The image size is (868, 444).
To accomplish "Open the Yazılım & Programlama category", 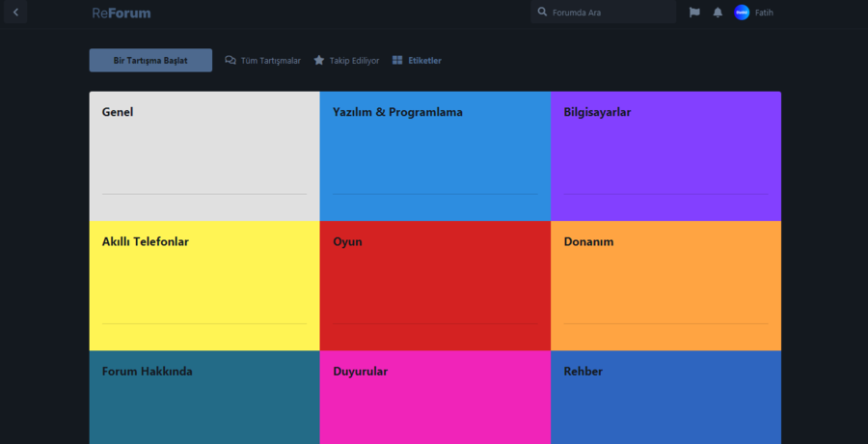I will 435,154.
